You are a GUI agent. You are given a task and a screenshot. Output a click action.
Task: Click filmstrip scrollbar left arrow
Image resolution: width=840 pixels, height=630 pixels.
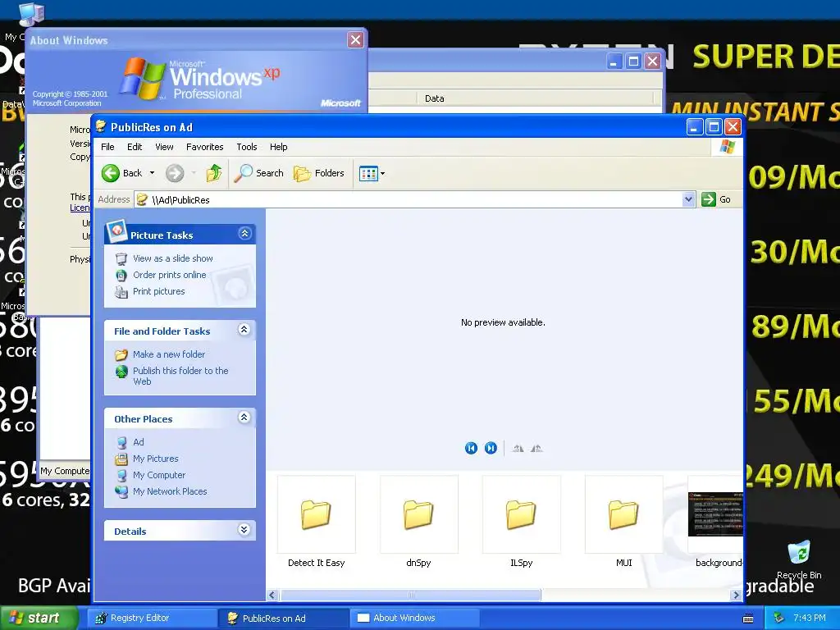tap(272, 596)
